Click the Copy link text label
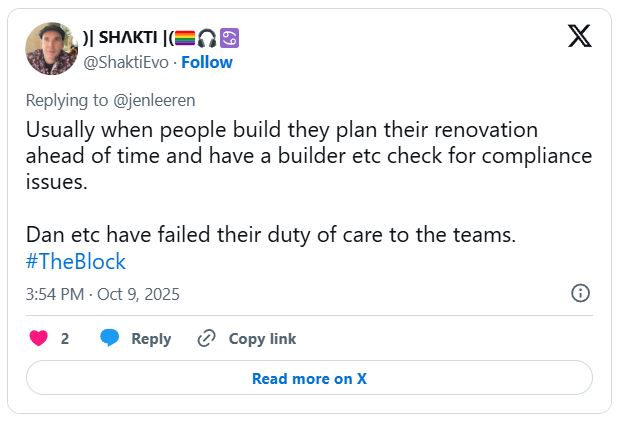Screen dimensions: 617x421 click(262, 338)
